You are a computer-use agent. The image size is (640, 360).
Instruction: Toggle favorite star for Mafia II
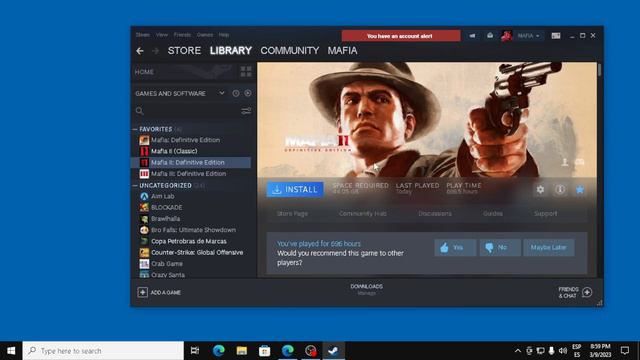(580, 189)
